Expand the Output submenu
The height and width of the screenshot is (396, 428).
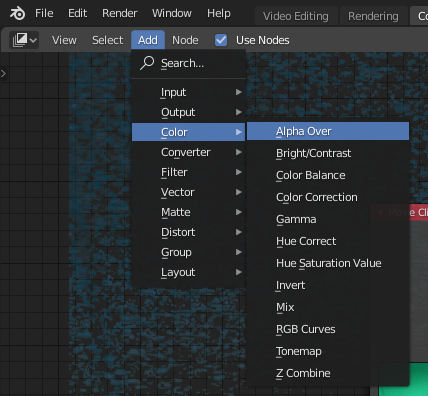click(189, 112)
